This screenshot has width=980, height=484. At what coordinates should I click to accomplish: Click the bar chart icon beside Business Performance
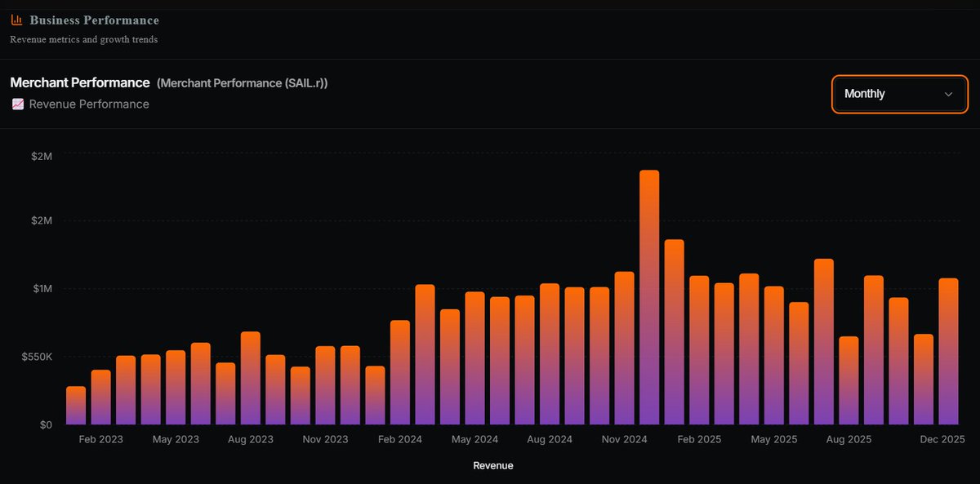coord(16,20)
